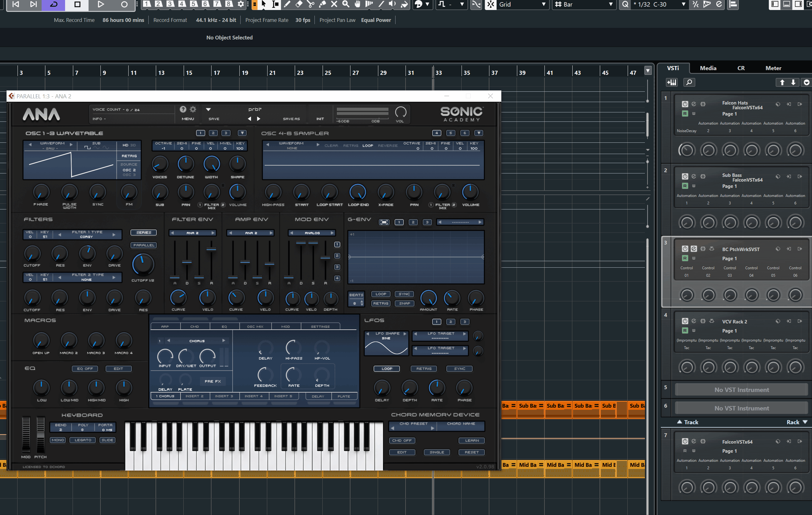The image size is (812, 515).
Task: Click the MOD wheel slider
Action: [26, 434]
